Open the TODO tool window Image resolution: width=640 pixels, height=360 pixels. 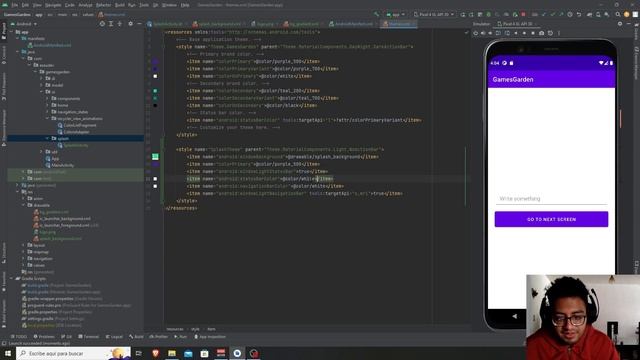(x=19, y=337)
